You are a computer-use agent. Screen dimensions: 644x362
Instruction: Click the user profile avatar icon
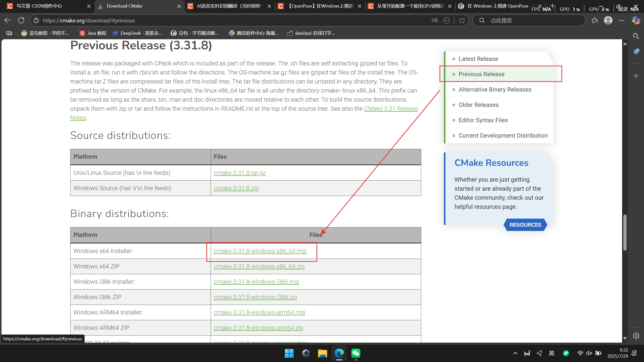608,20
